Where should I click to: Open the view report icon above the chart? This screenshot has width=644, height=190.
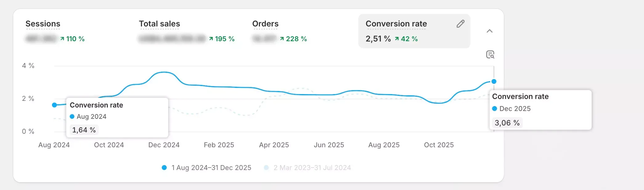tap(490, 55)
